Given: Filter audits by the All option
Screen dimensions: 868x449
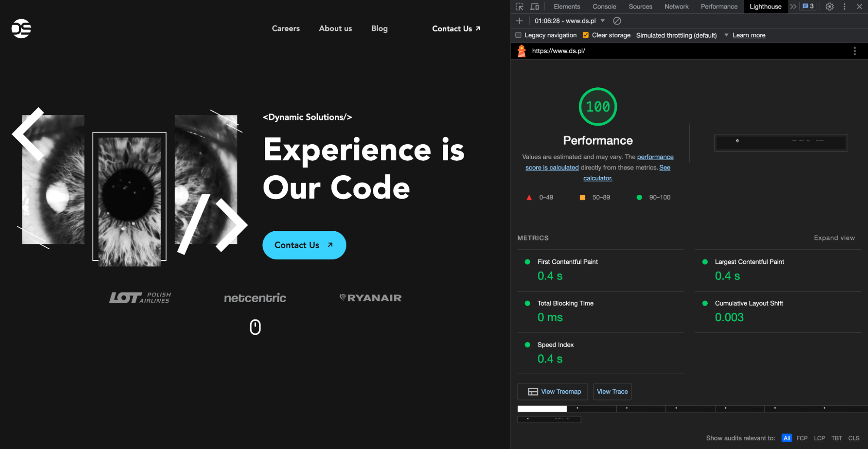Looking at the screenshot, I should coord(786,438).
